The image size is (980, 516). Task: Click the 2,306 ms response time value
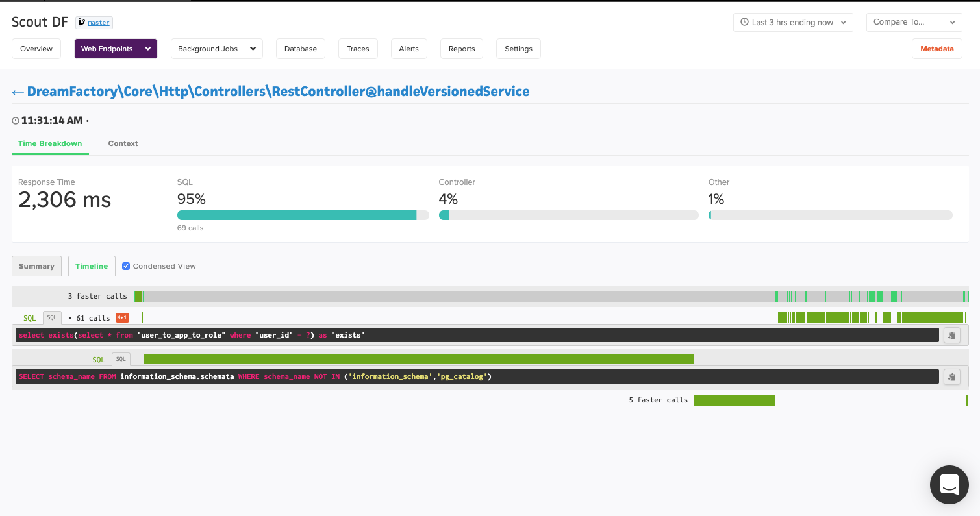point(64,200)
